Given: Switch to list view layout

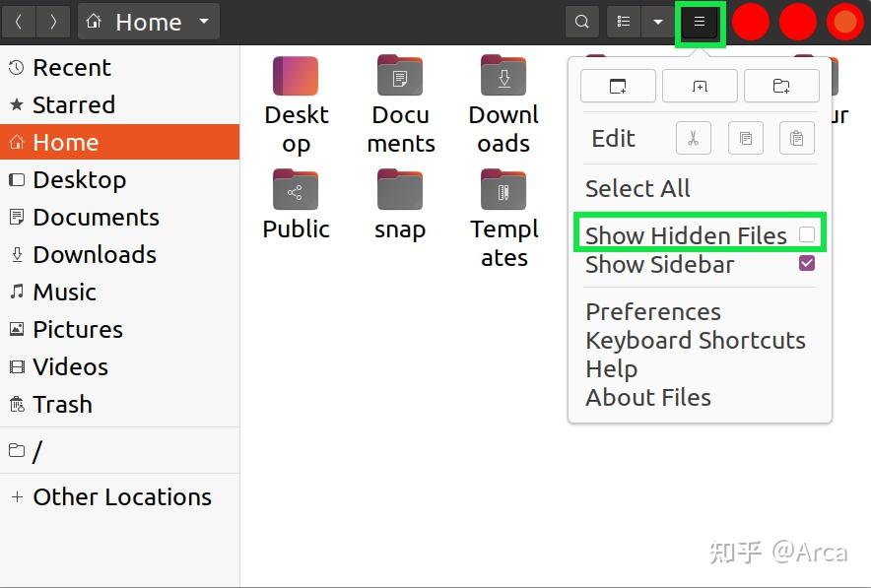Looking at the screenshot, I should (x=626, y=21).
